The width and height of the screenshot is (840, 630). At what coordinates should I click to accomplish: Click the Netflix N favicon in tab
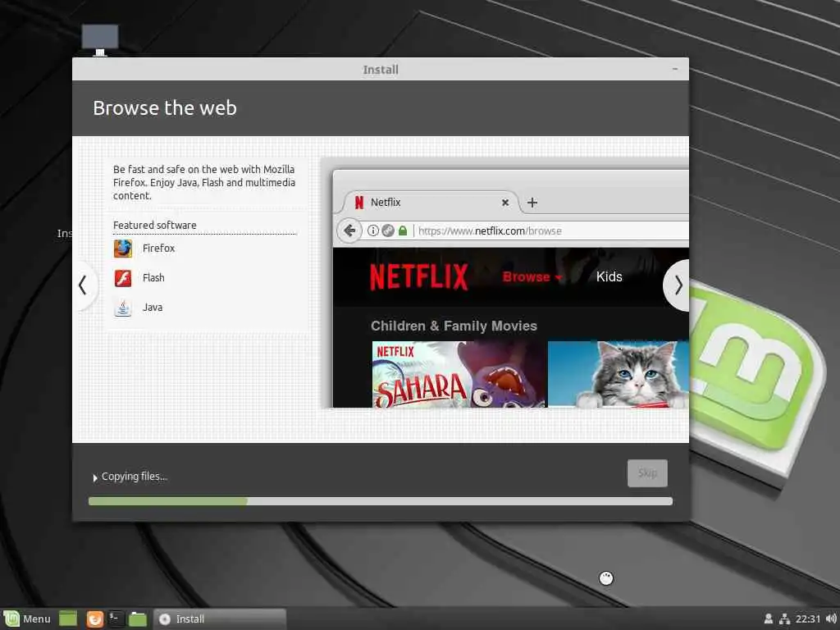(x=359, y=203)
